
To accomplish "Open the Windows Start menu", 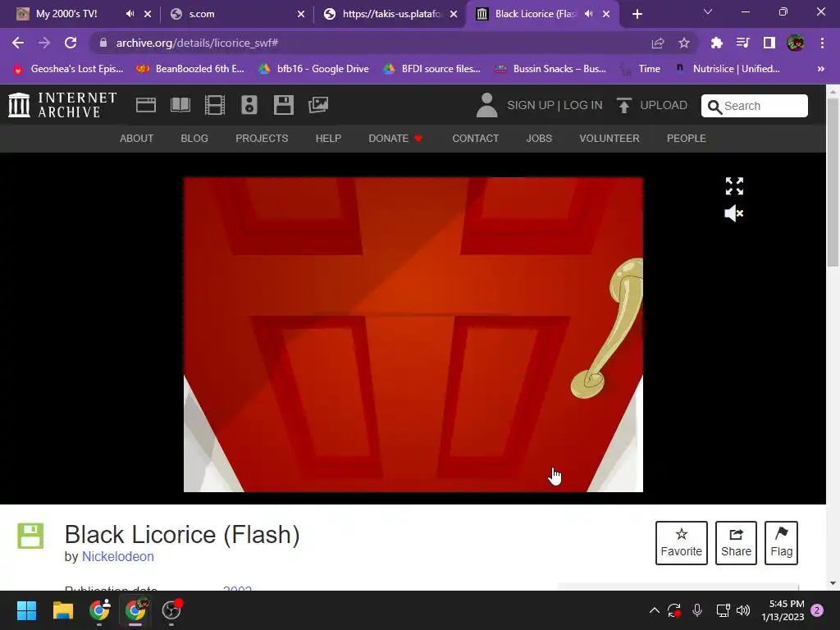I will pyautogui.click(x=26, y=610).
